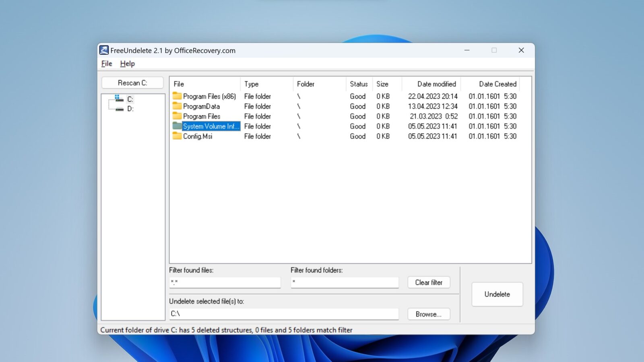Click inside the Filter found folders field
Screen dimensions: 644x362
344,283
